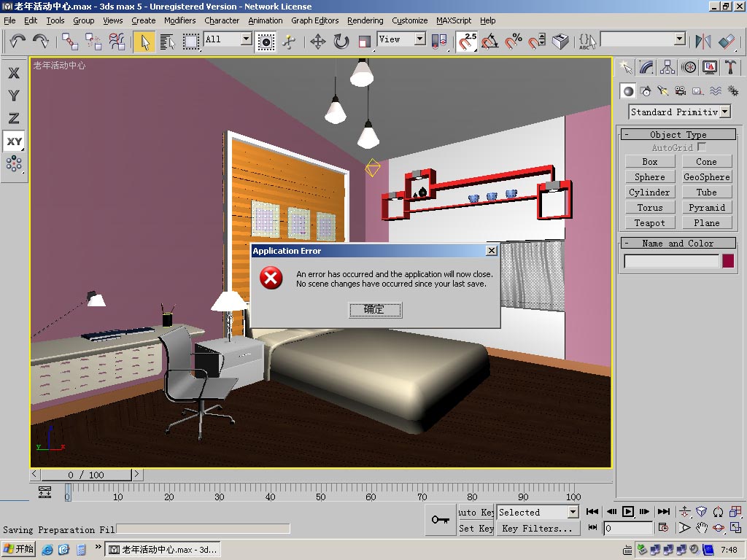Click the Pyramid primitive button
747x560 pixels.
click(706, 207)
